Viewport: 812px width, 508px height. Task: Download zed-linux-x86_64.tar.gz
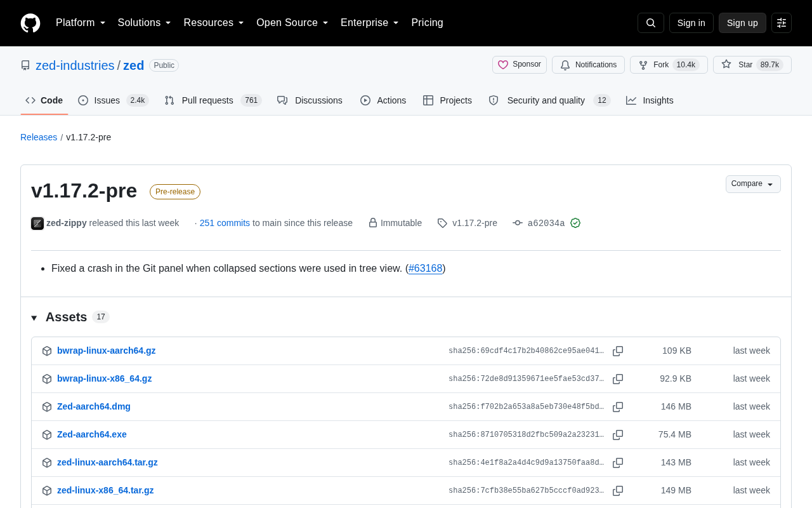(105, 490)
